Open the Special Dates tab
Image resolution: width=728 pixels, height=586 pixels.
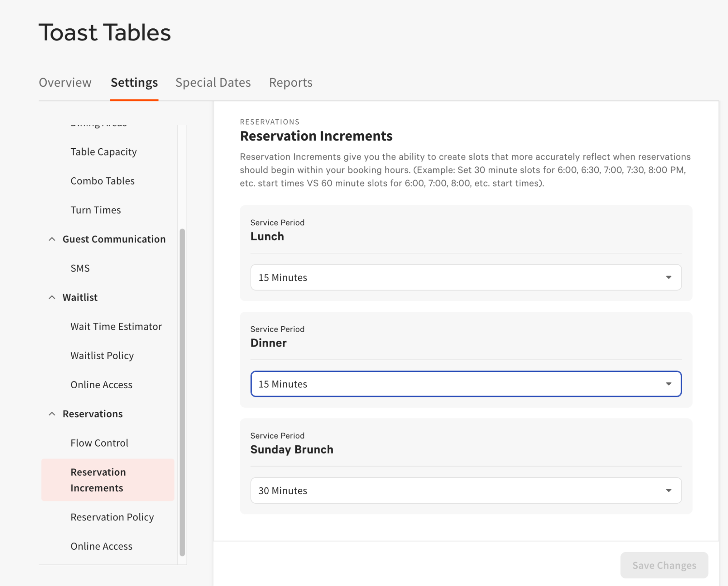pos(213,82)
